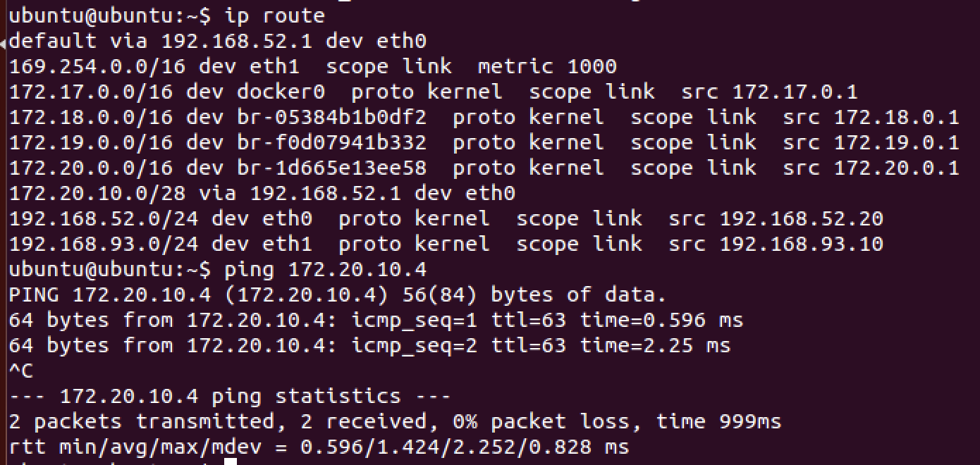Click the "metric 1000" text
The height and width of the screenshot is (465, 980).
coord(547,66)
